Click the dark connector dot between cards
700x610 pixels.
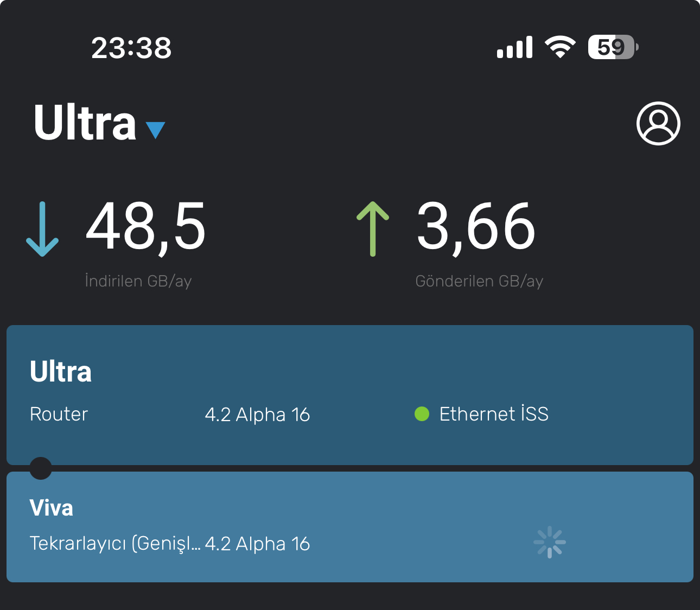pos(41,468)
